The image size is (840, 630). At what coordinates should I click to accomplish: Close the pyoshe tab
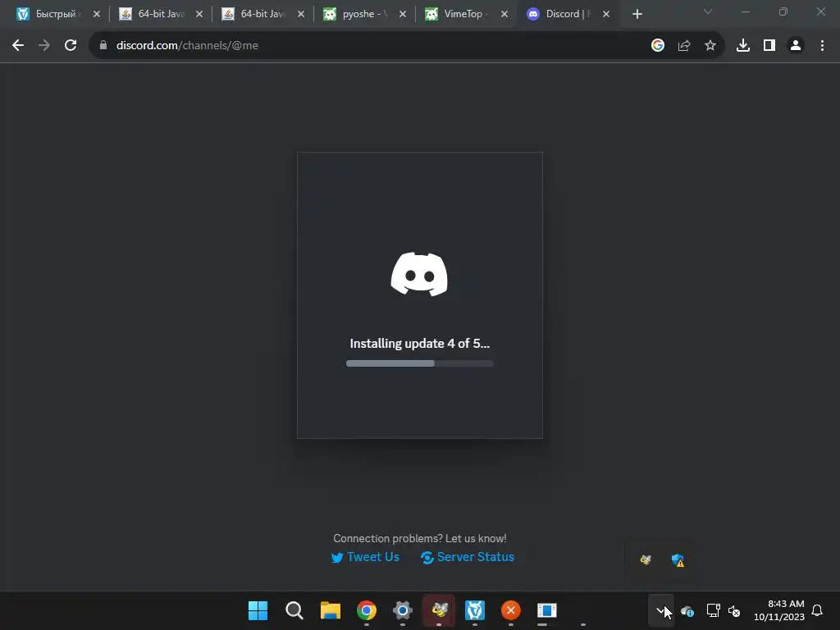tap(402, 14)
